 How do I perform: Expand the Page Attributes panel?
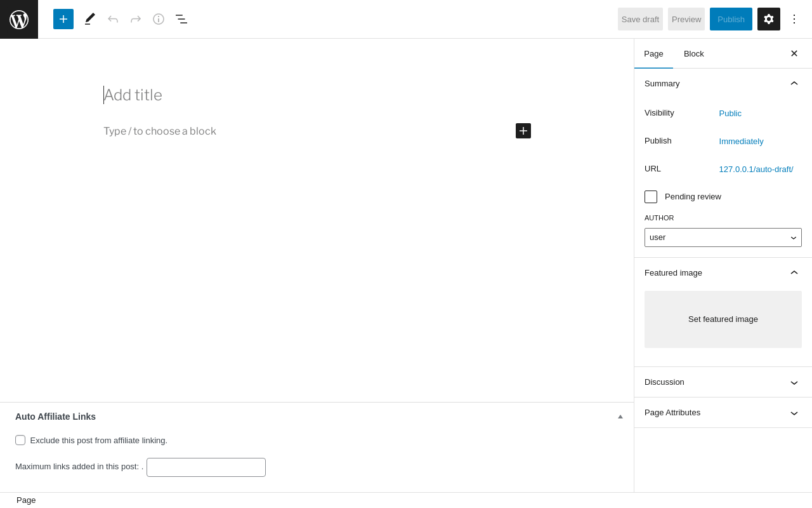point(723,413)
